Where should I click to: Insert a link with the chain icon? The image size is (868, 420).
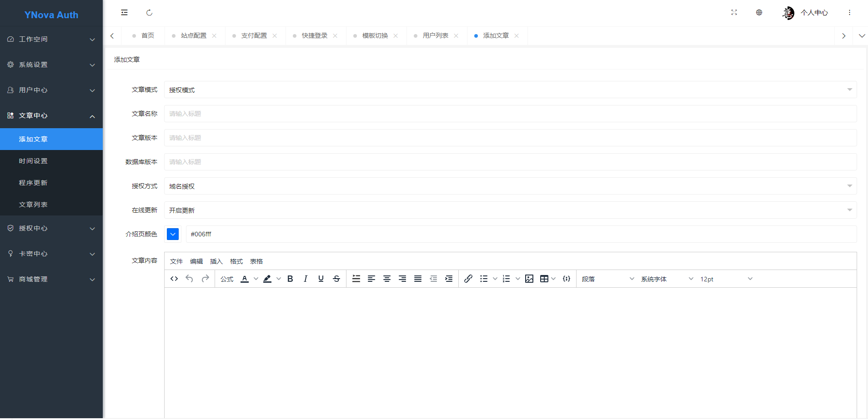468,279
